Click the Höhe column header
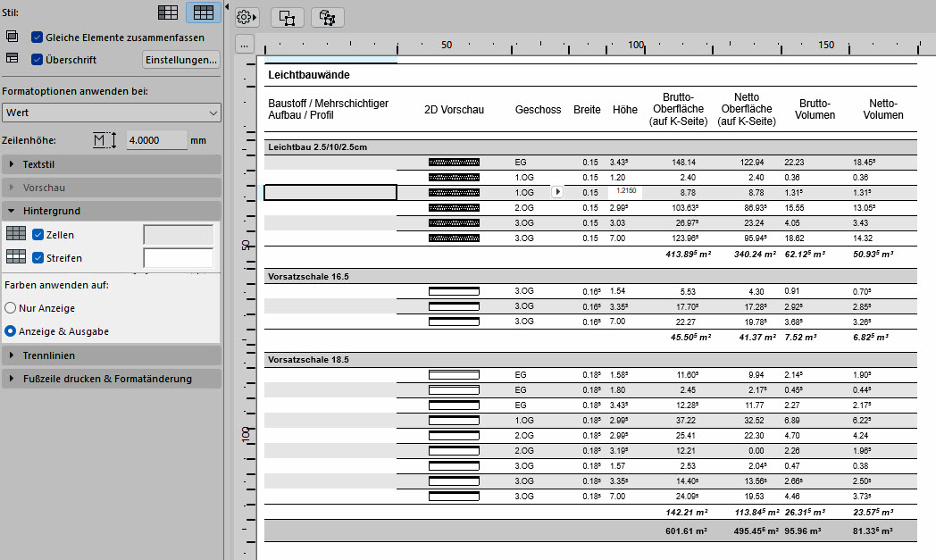 pos(624,110)
